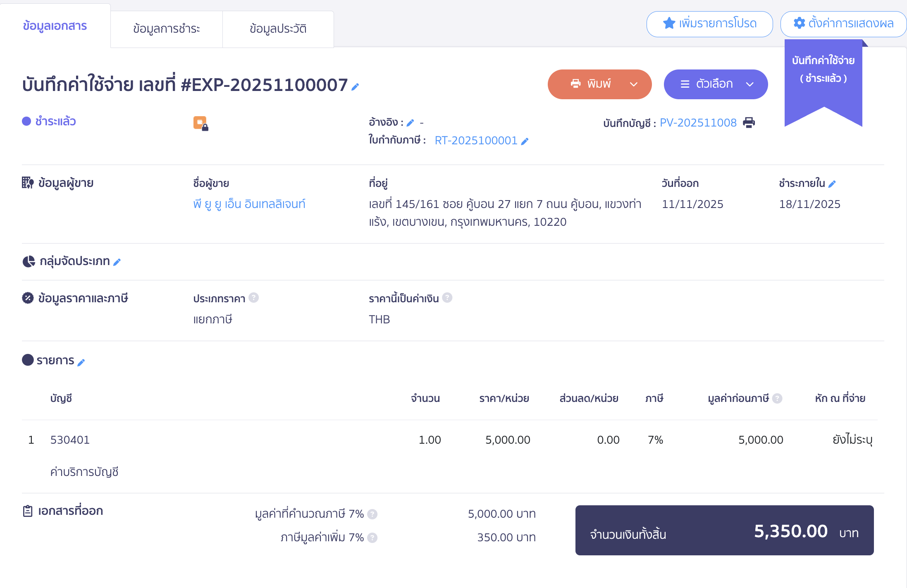Click the star favorite icon
This screenshot has width=907, height=588.
(x=668, y=24)
